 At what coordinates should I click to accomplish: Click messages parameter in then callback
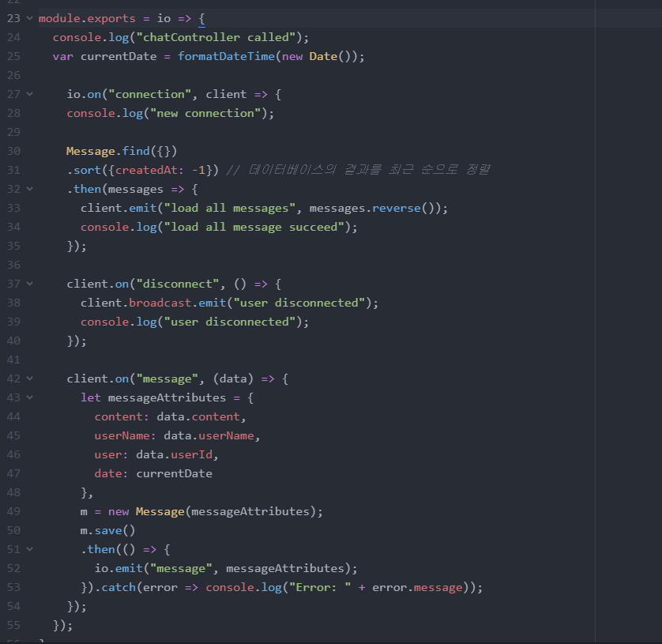click(136, 189)
